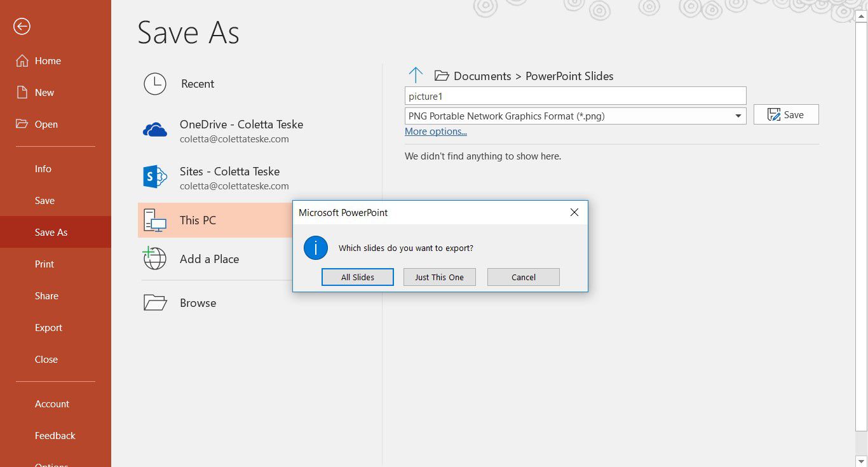This screenshot has height=467, width=868.
Task: Click the Add a Place globe icon
Action: pyautogui.click(x=154, y=259)
